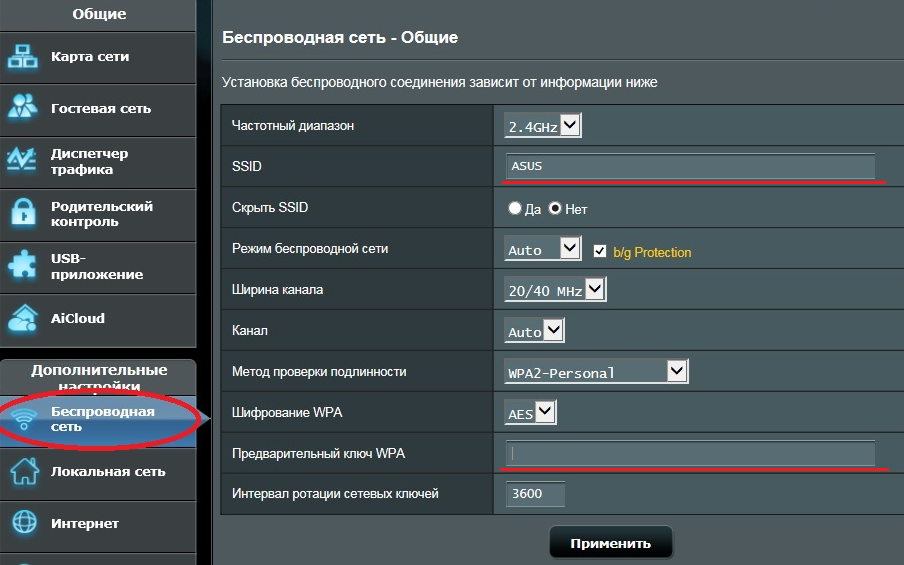Click the Wi-Fi icon beside Беспроводная сеть
Image resolution: width=904 pixels, height=565 pixels.
(x=24, y=419)
